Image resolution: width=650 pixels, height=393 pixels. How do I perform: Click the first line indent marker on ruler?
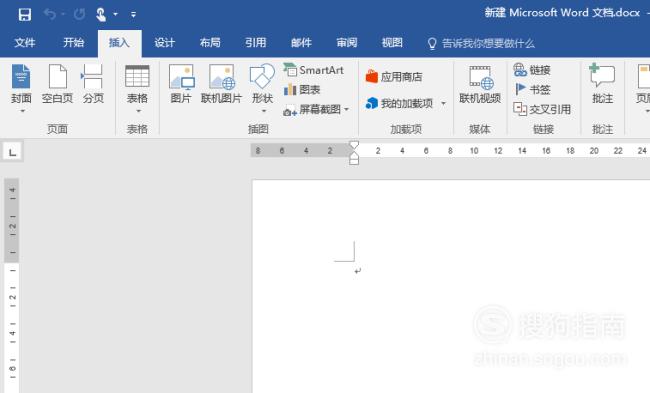pyautogui.click(x=354, y=145)
